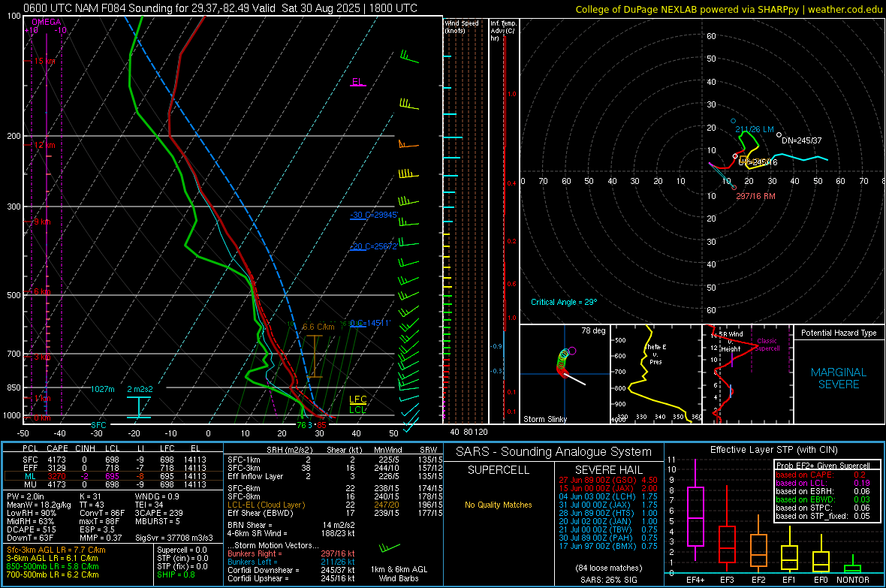Click the 12 km height marker
The height and width of the screenshot is (588, 886).
44,145
